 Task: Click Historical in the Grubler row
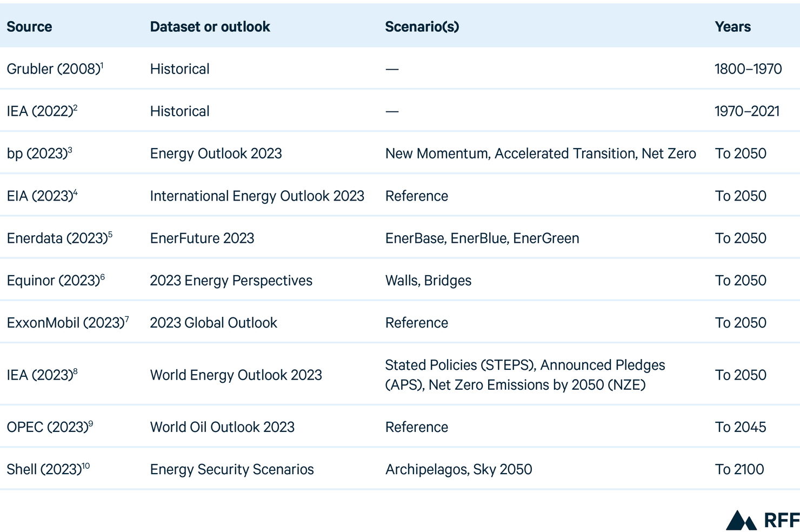click(179, 69)
